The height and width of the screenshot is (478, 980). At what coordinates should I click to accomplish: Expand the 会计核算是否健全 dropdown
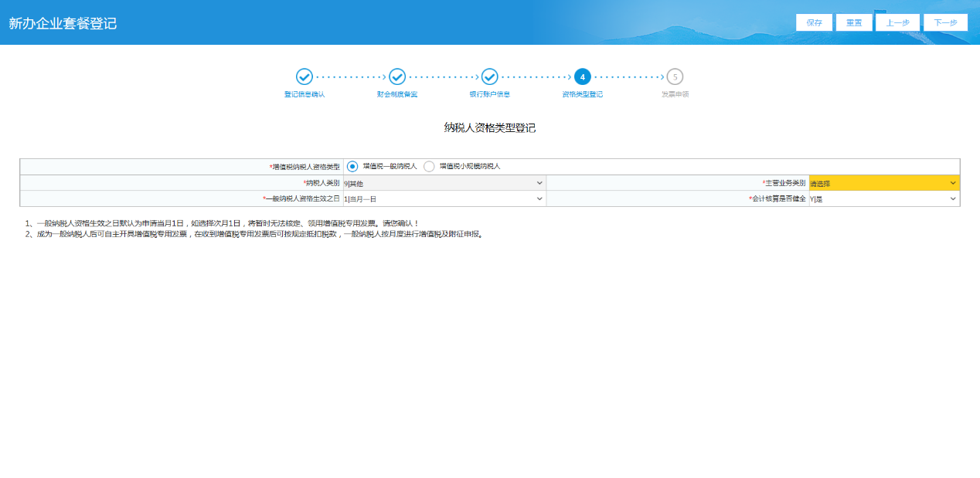click(883, 198)
